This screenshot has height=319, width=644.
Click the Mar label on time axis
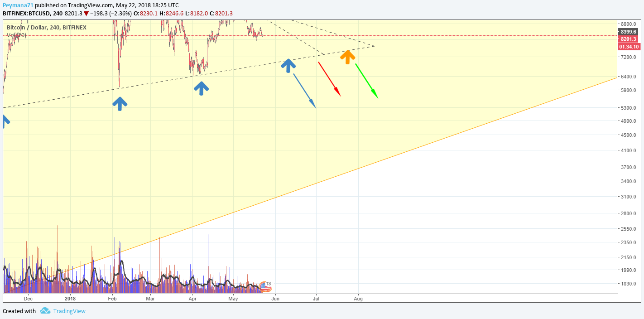(150, 299)
